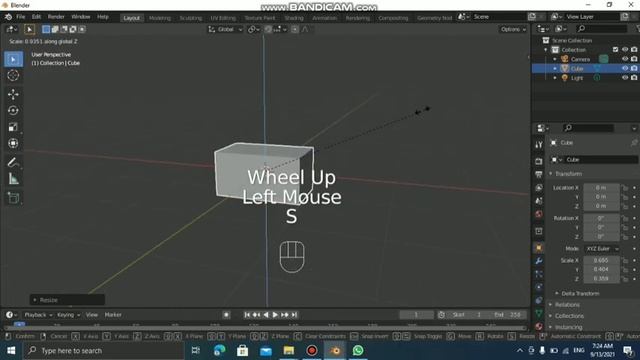
Task: Open the XYZ Euler rotation mode dropdown
Action: coord(602,249)
